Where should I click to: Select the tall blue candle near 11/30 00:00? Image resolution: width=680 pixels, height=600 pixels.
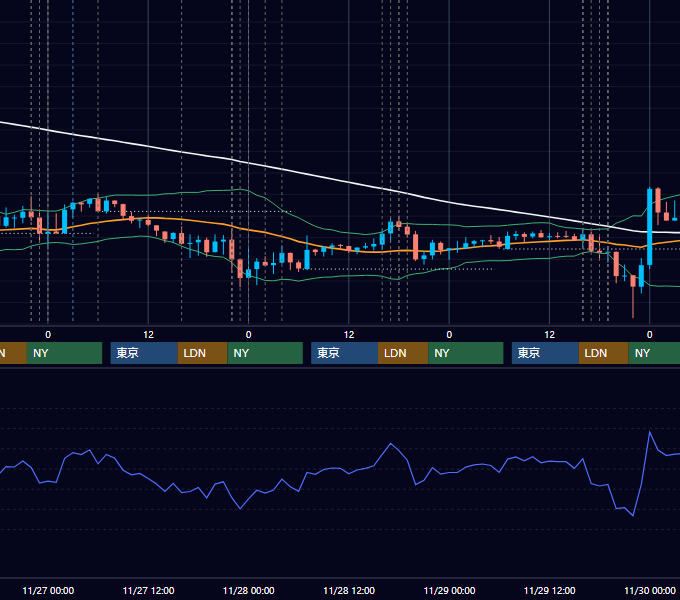click(650, 227)
